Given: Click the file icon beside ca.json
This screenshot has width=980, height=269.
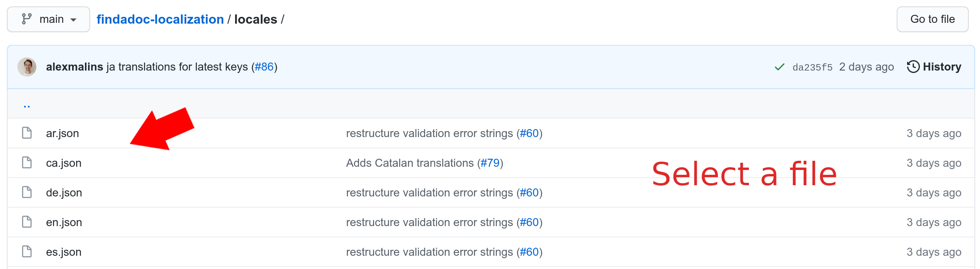Looking at the screenshot, I should coord(27,162).
